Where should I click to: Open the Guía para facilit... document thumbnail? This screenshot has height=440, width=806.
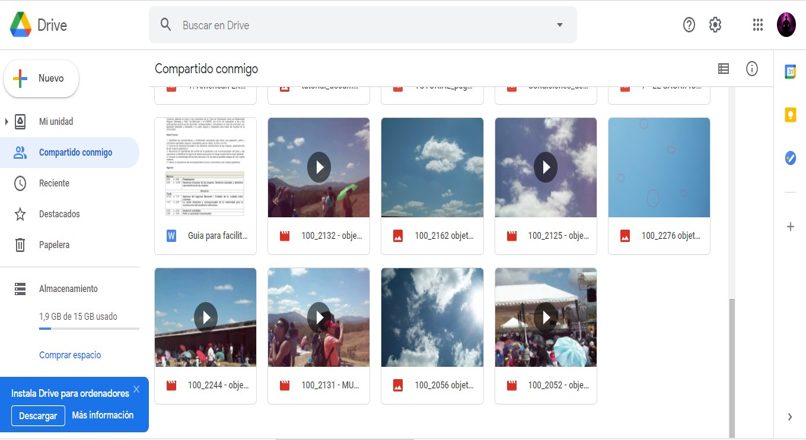tap(206, 168)
